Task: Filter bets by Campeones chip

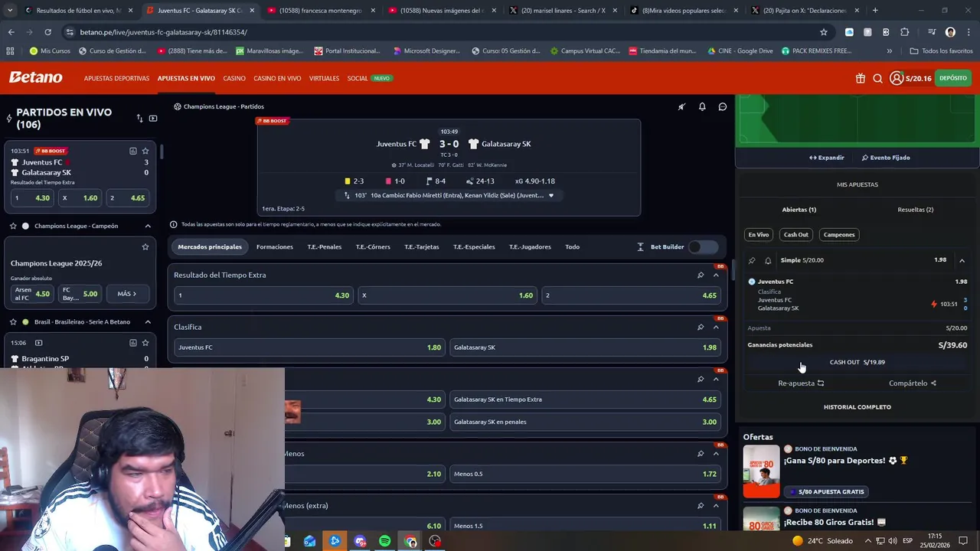Action: coord(839,235)
